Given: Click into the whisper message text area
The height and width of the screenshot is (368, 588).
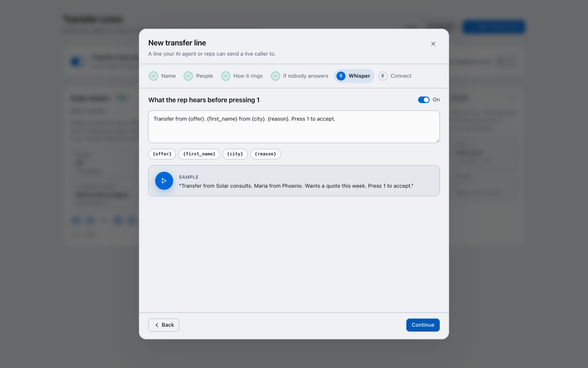Looking at the screenshot, I should pos(294,127).
